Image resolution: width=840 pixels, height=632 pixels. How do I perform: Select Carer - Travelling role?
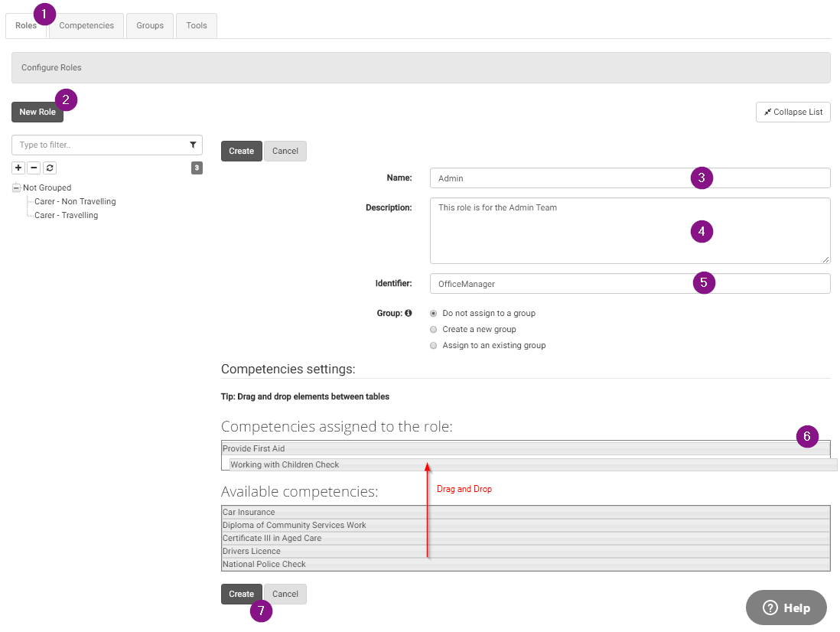66,215
